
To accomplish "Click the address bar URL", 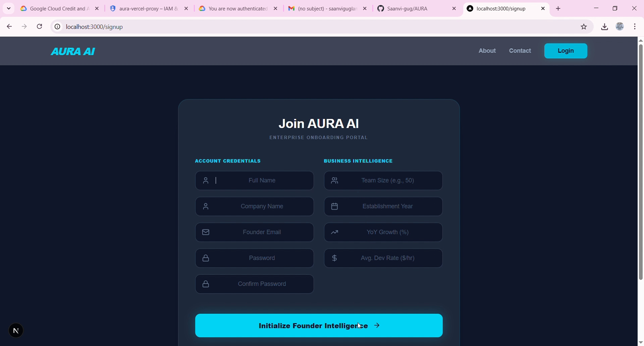I will (x=95, y=27).
